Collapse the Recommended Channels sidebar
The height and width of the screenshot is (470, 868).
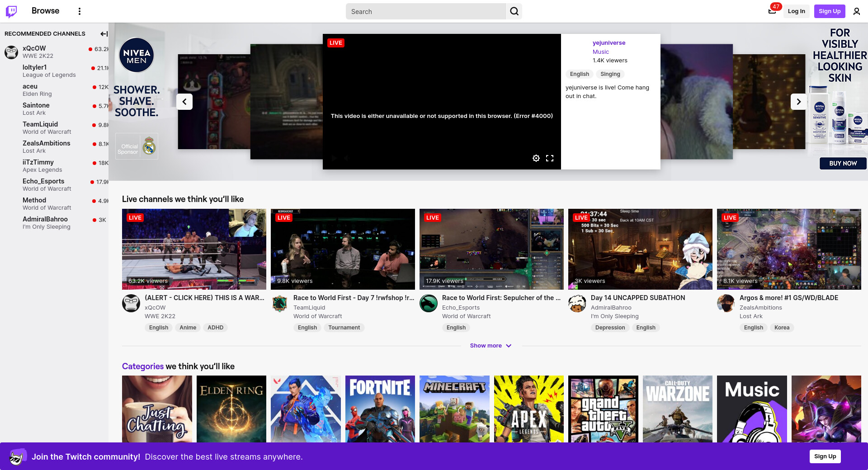coord(104,34)
